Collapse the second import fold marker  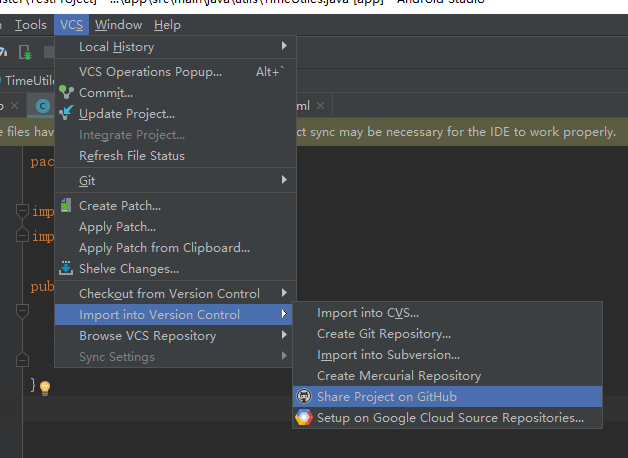tap(22, 235)
